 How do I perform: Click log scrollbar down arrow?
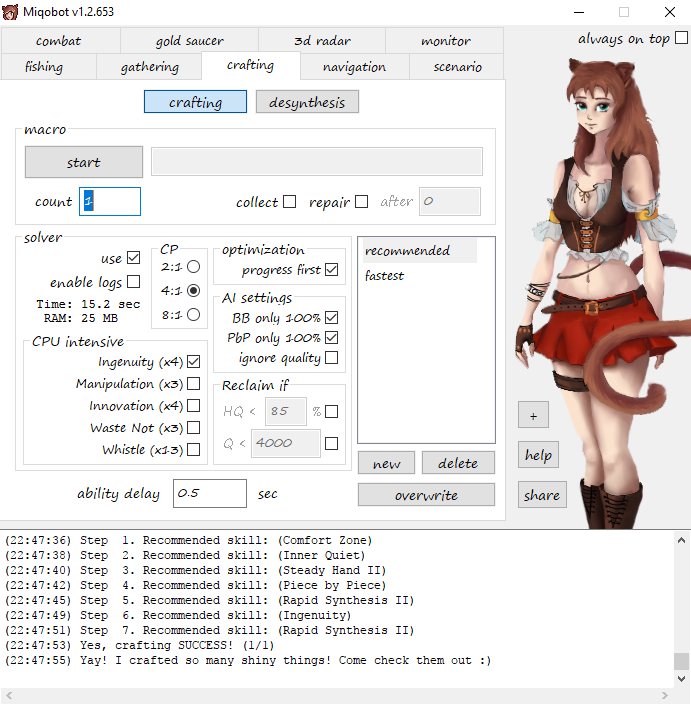point(682,678)
